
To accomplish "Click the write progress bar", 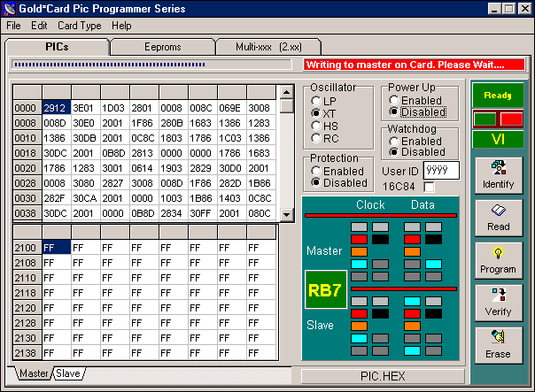I will 151,65.
